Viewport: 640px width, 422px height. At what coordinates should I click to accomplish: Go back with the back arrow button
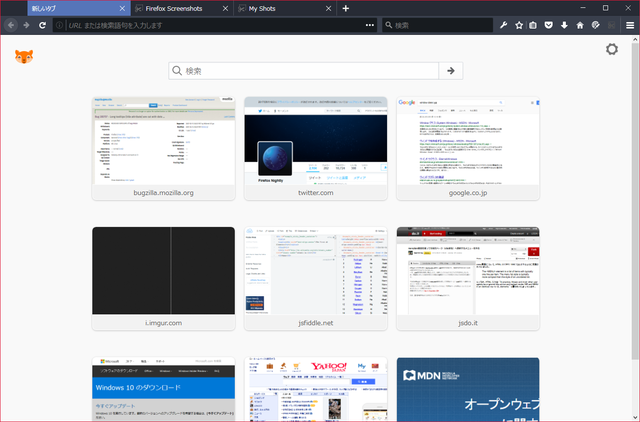tap(11, 25)
